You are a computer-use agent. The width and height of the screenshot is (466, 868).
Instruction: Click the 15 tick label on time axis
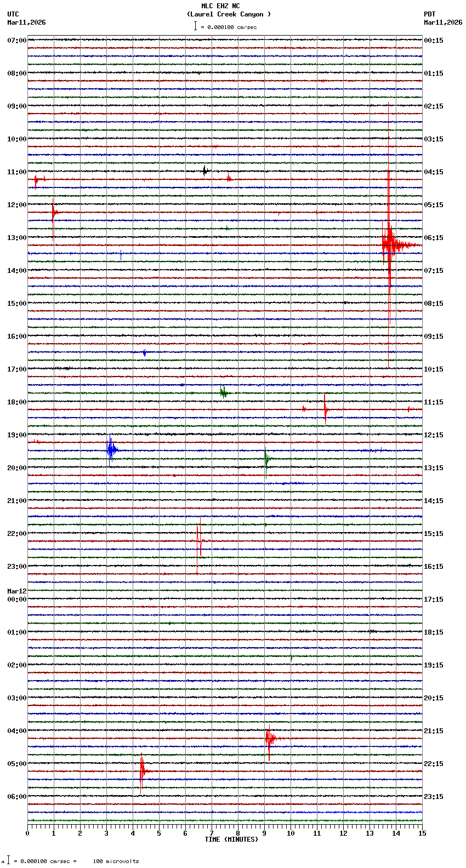422,833
